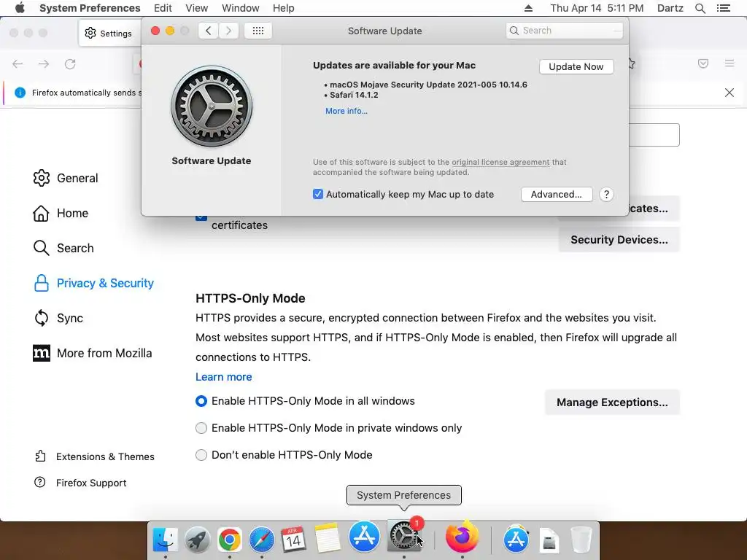Screen dimensions: 747x560
Task: Open System Preferences app menu
Action: point(90,8)
